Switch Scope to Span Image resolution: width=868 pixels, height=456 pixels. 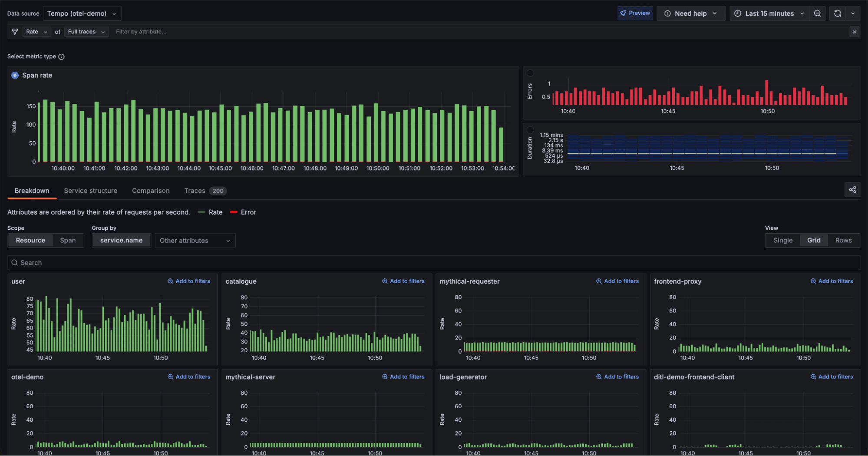[x=68, y=240]
